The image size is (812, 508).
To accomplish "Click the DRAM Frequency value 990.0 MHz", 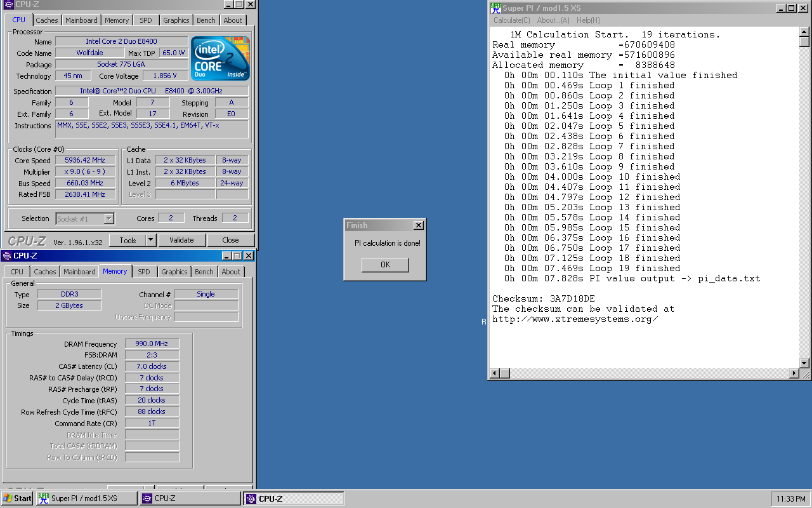I will tap(152, 344).
